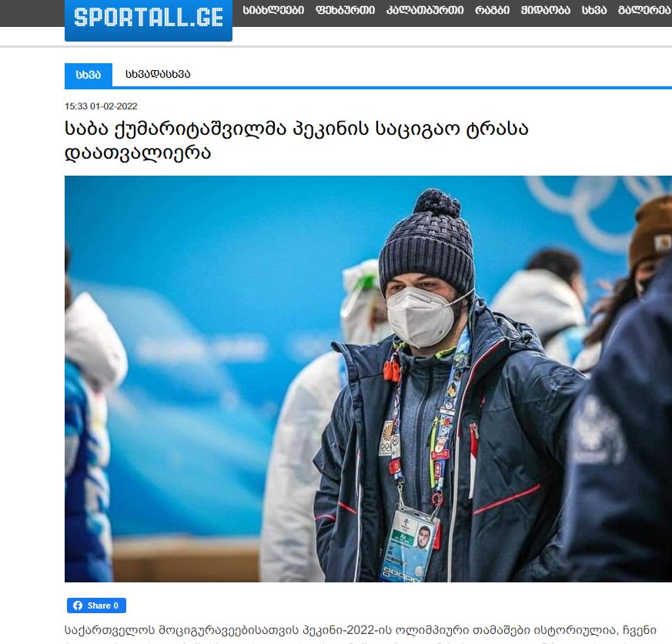Click the article headline about საბა ქუმარიტაშვილი
This screenshot has width=672, height=644.
296,141
